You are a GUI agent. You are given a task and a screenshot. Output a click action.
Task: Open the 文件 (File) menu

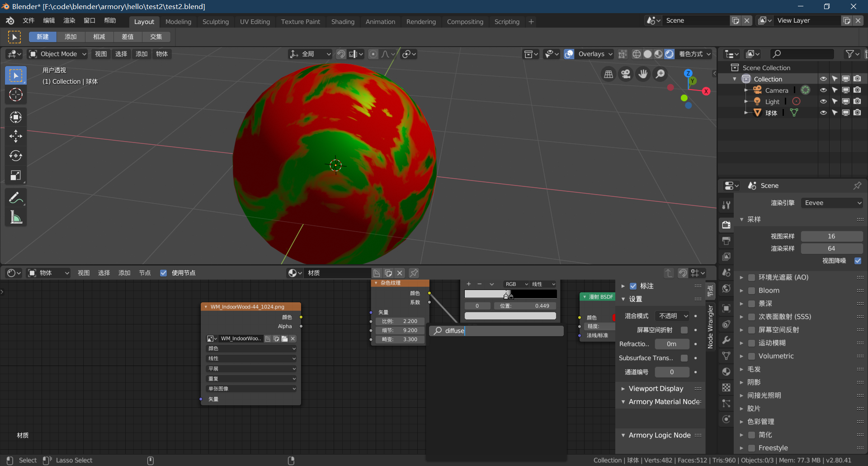point(28,21)
